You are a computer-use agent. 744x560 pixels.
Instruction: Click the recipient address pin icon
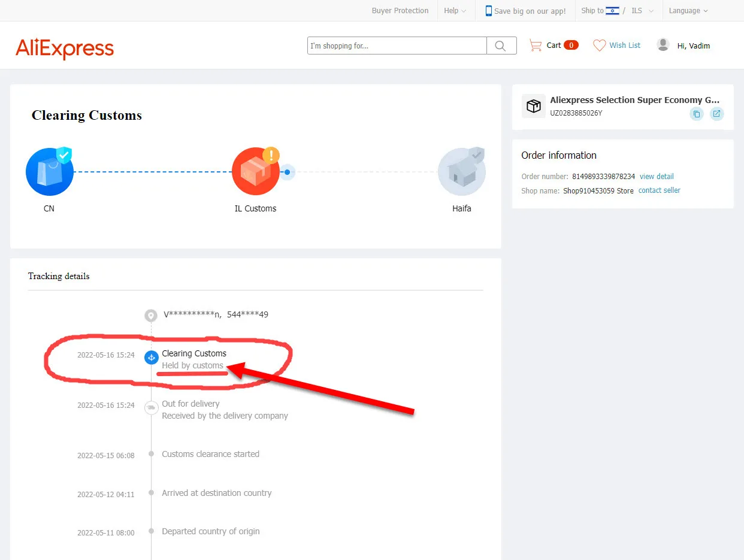point(151,315)
